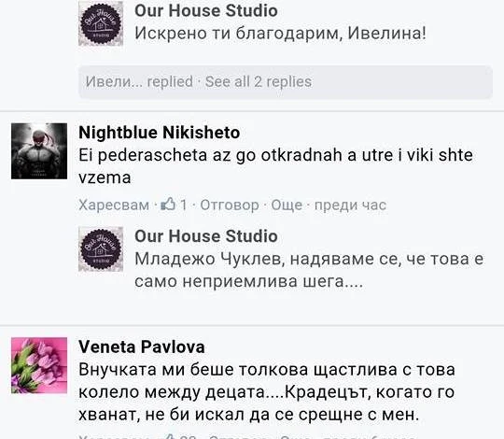Select the reply text "Младежо Чуклев"
Image resolution: width=504 pixels, height=439 pixels.
(309, 270)
